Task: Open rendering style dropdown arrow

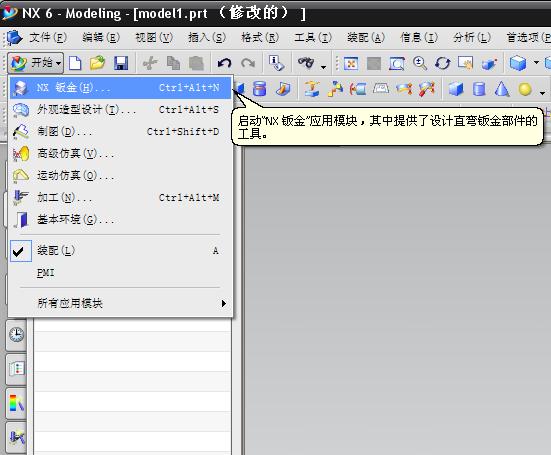Action: coord(536,63)
